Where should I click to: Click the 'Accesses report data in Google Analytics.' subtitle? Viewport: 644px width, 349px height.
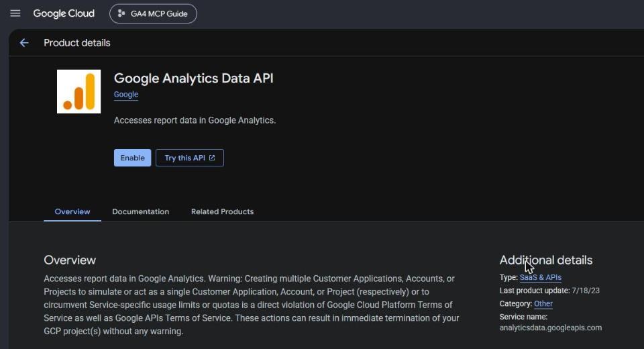[195, 120]
